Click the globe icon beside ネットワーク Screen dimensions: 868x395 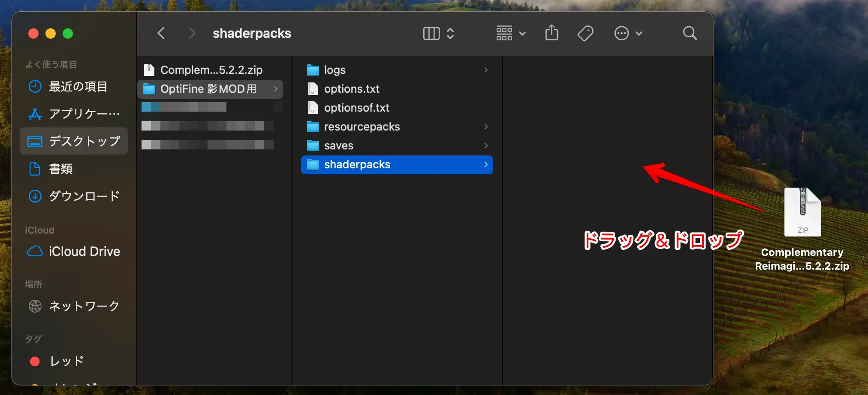35,306
